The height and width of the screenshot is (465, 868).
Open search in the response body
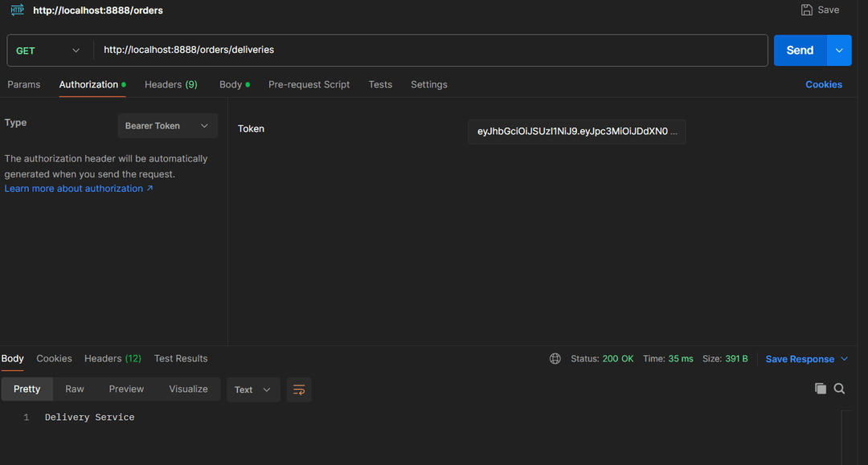(839, 389)
